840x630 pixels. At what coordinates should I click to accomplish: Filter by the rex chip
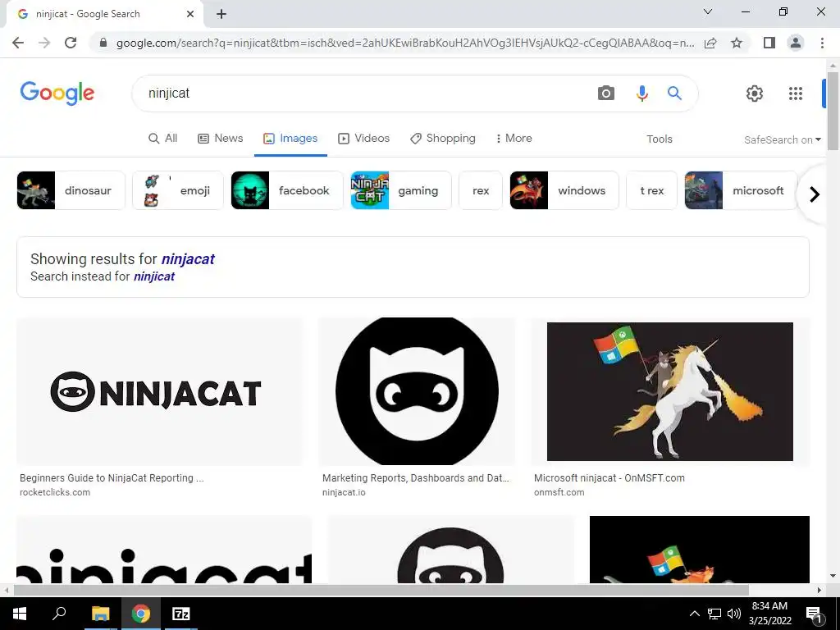481,190
